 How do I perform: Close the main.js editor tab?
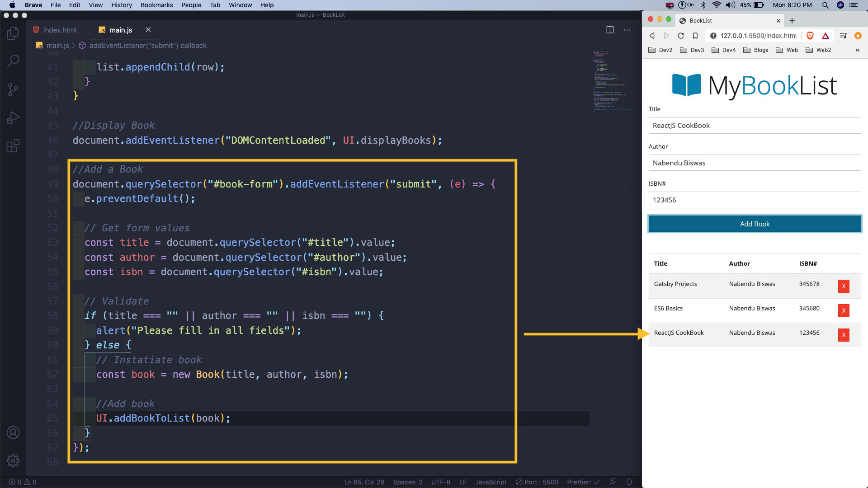(148, 30)
